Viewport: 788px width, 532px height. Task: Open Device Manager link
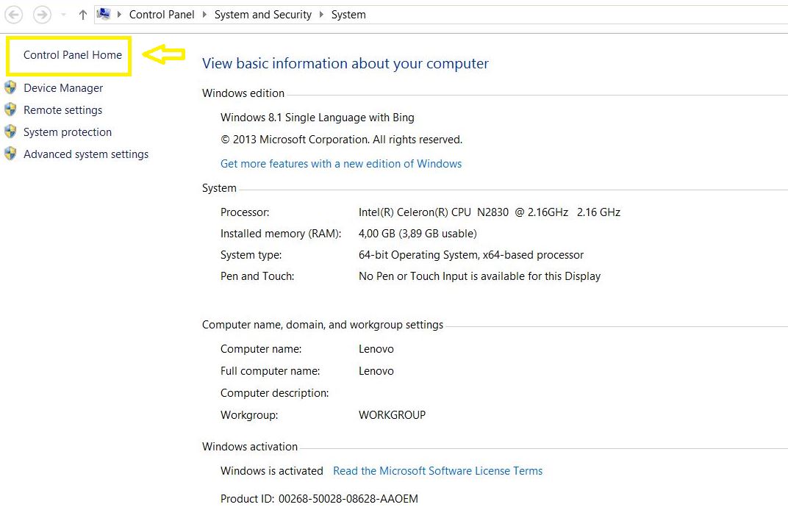point(63,88)
